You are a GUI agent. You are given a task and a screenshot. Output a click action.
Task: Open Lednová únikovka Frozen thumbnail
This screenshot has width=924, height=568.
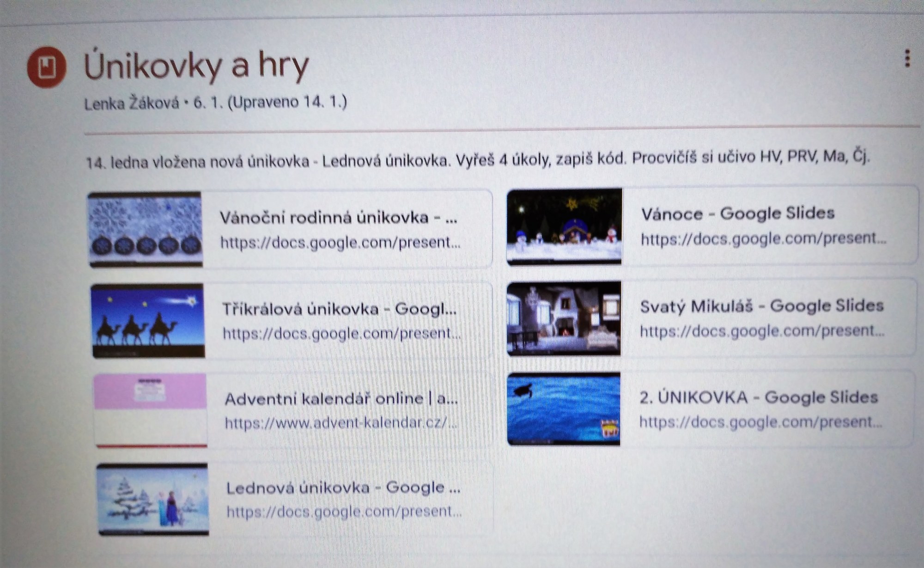(x=153, y=500)
